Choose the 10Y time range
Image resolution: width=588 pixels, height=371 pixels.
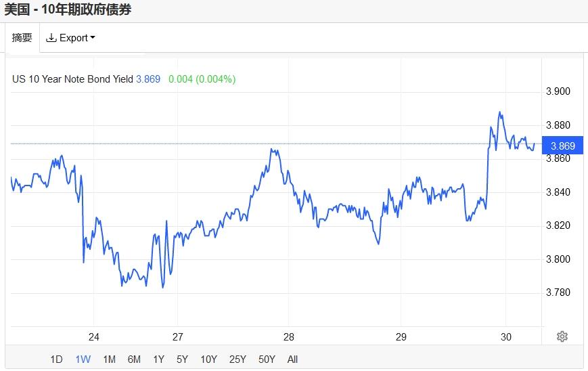point(208,359)
